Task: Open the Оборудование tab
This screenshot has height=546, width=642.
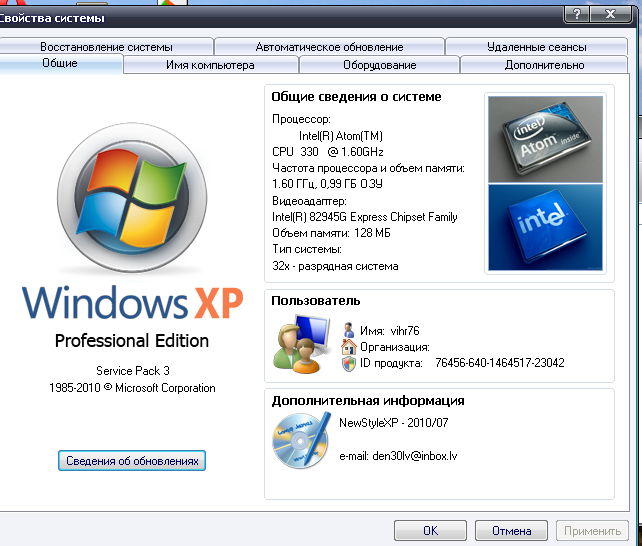Action: [x=380, y=65]
